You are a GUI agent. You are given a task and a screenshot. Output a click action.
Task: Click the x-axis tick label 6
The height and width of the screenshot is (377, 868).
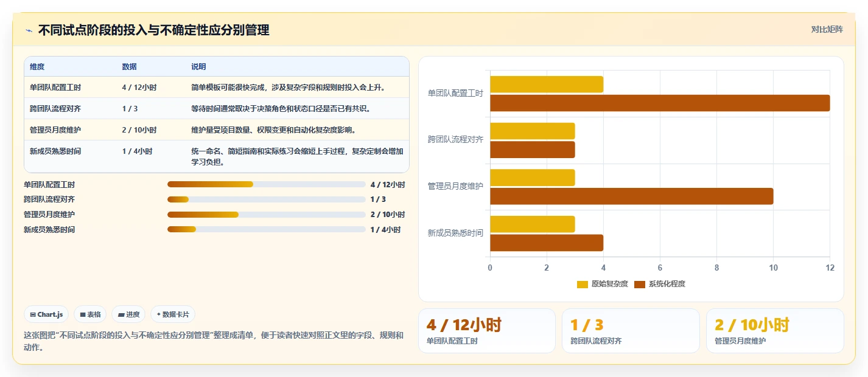click(660, 268)
